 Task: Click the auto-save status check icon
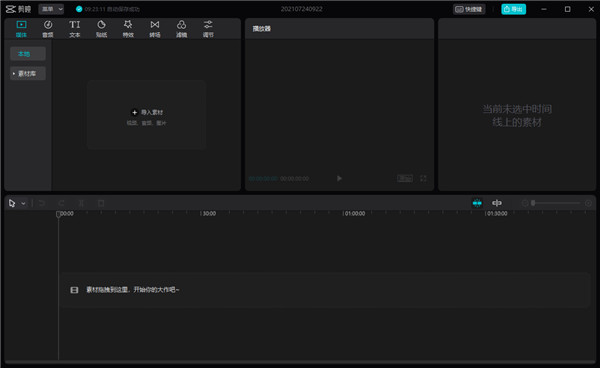(79, 9)
